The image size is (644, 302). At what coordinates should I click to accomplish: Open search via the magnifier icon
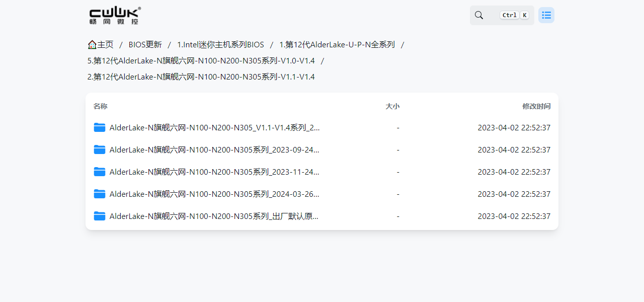click(479, 15)
